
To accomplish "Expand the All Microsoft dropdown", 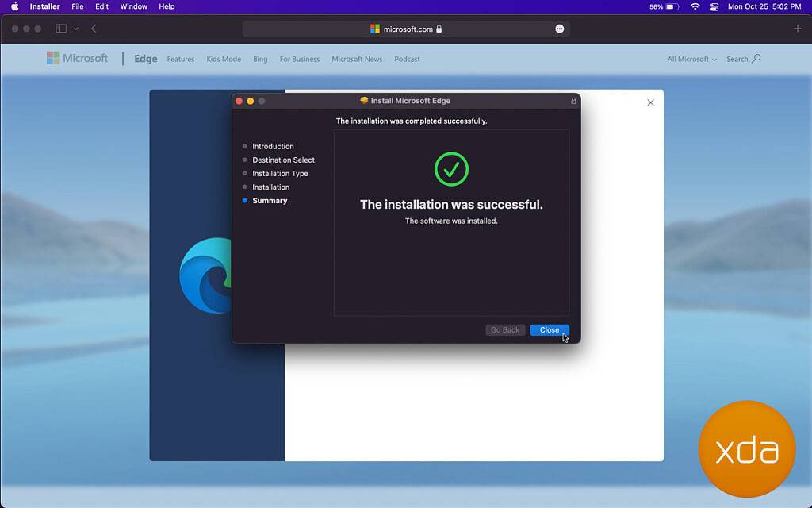I will (691, 59).
